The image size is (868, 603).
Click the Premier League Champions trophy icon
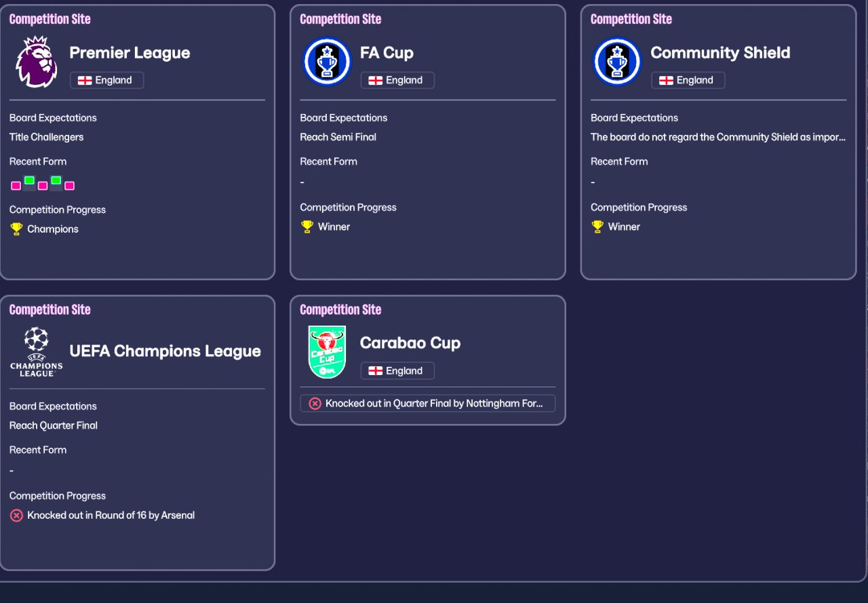17,229
